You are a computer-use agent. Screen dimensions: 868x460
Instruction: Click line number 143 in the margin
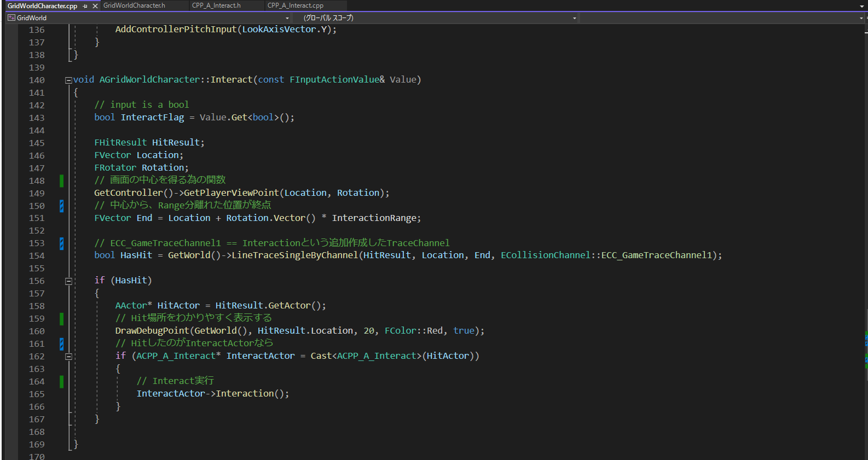click(37, 118)
